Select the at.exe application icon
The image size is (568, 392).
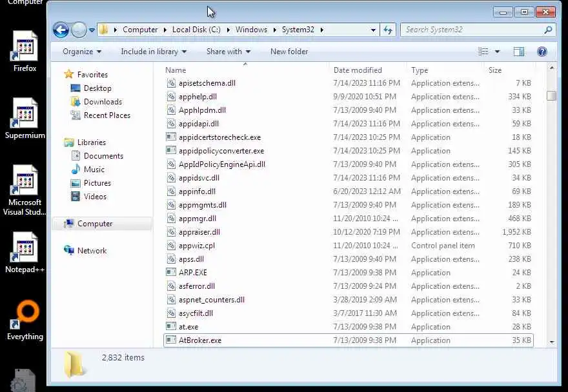click(x=171, y=326)
